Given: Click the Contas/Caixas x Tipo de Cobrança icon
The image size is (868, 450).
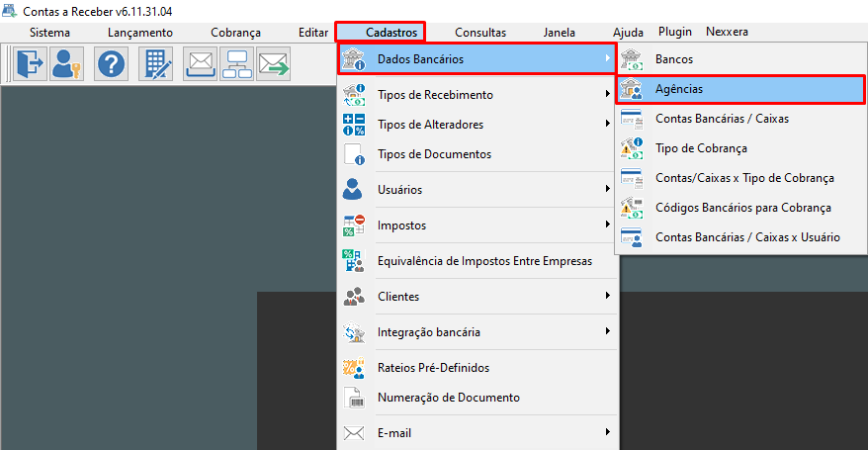Looking at the screenshot, I should [x=632, y=178].
